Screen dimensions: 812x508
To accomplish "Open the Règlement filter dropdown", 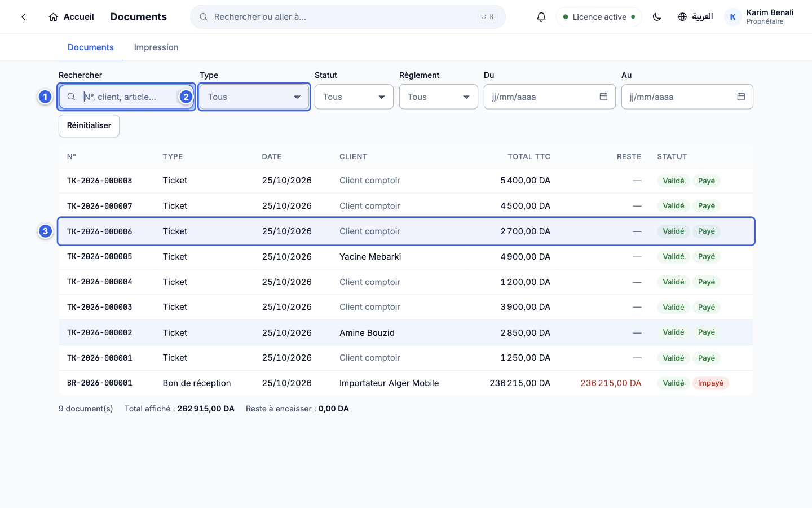I will [439, 97].
